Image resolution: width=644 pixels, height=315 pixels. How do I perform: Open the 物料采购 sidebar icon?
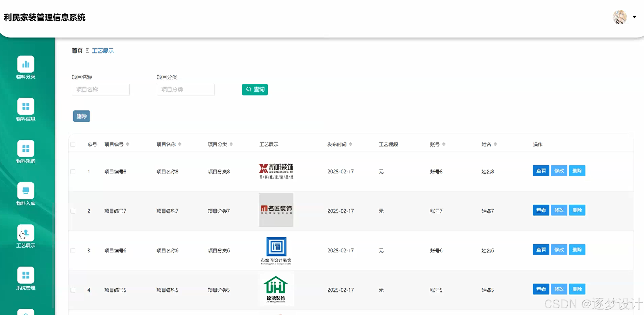26,149
